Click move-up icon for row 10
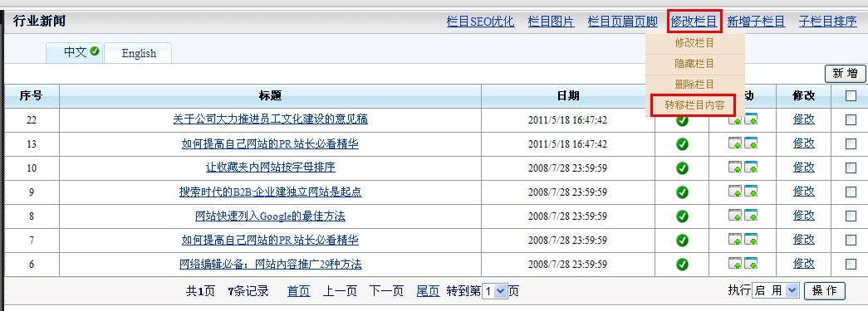The height and width of the screenshot is (311, 868). click(735, 167)
